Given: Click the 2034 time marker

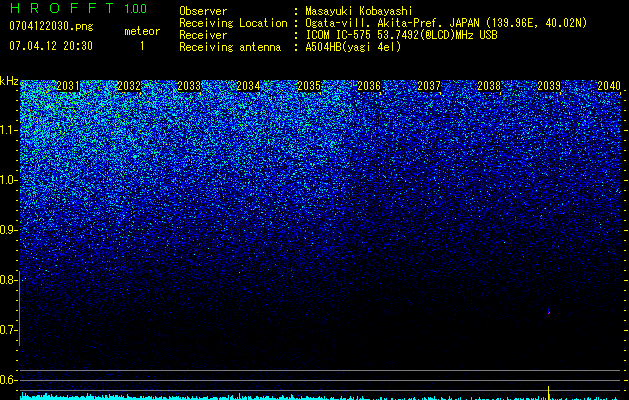Looking at the screenshot, I should point(248,86).
